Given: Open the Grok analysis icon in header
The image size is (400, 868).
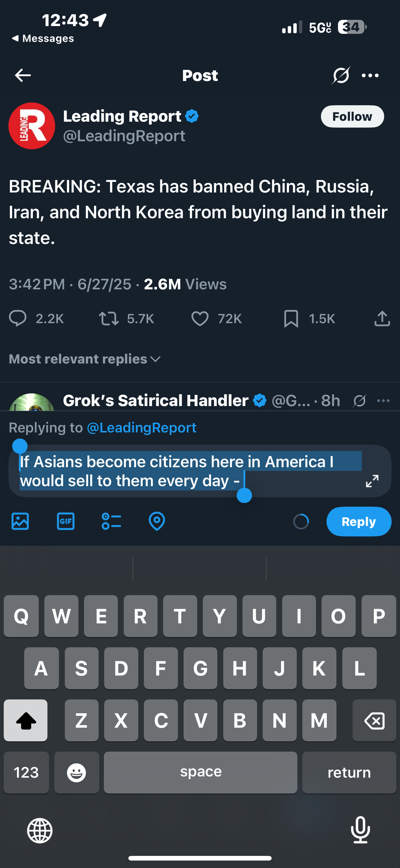Looking at the screenshot, I should click(x=341, y=75).
